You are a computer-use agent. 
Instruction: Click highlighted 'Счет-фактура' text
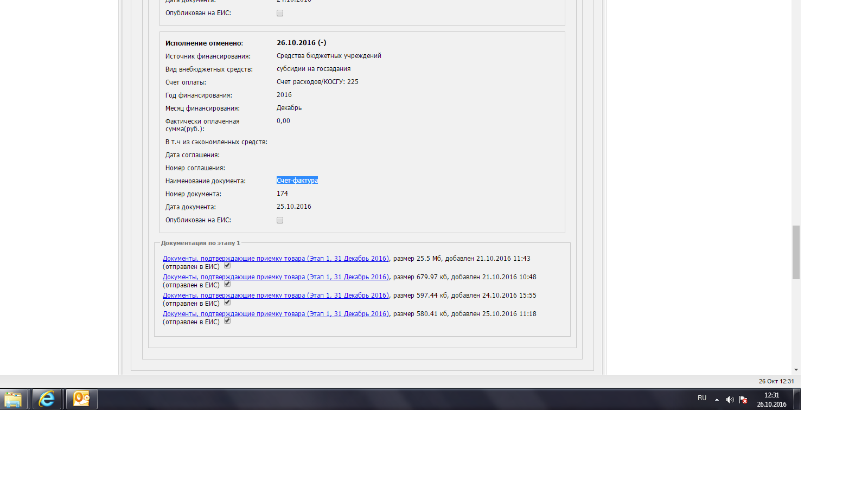tap(297, 181)
